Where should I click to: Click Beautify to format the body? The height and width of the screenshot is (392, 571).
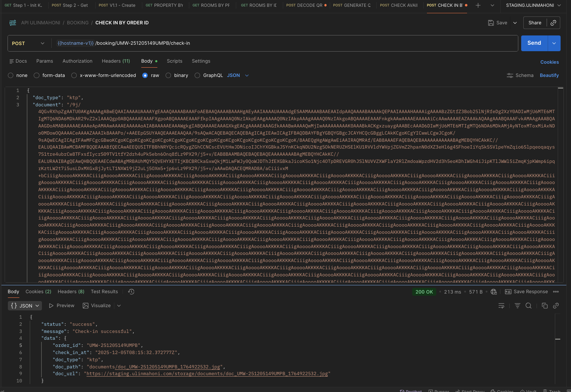click(x=549, y=76)
